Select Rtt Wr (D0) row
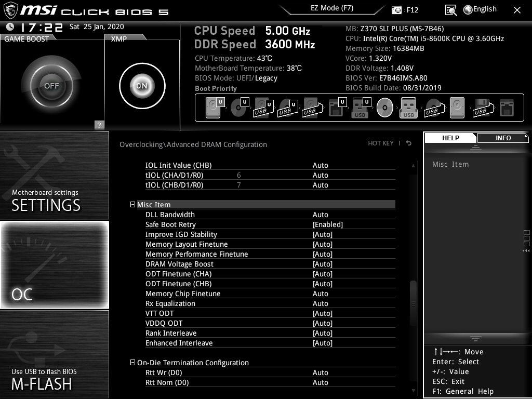This screenshot has width=532, height=399. [270, 373]
